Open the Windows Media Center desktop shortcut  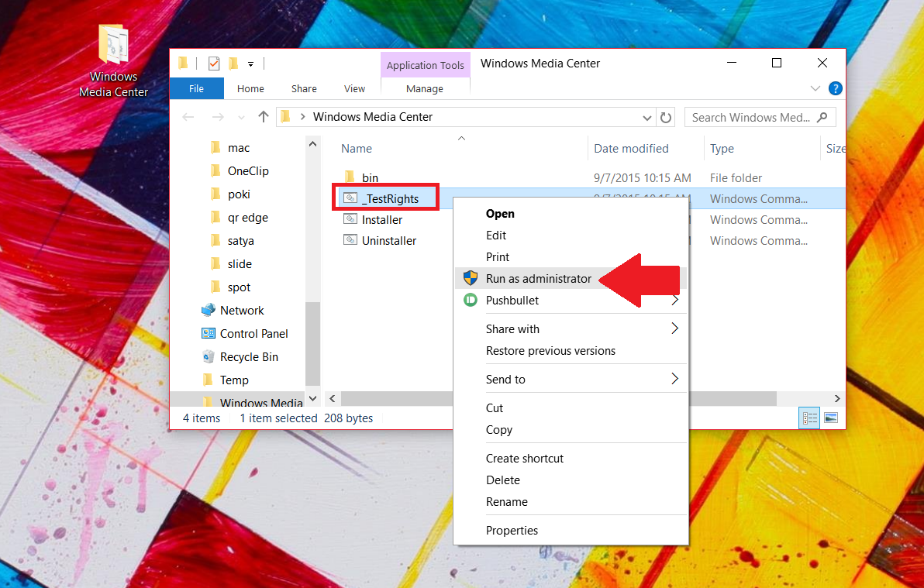112,46
